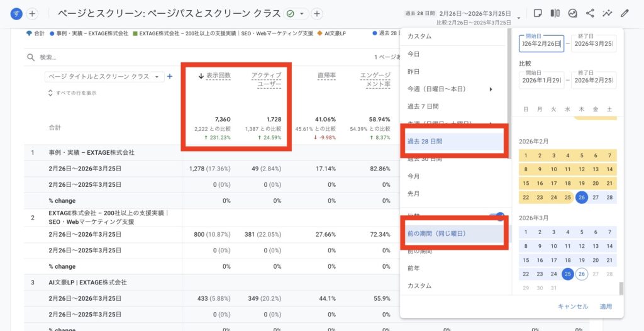Viewport: 644px width, 331px height.
Task: Click the preset list vertical scrollbar
Action: point(509,94)
